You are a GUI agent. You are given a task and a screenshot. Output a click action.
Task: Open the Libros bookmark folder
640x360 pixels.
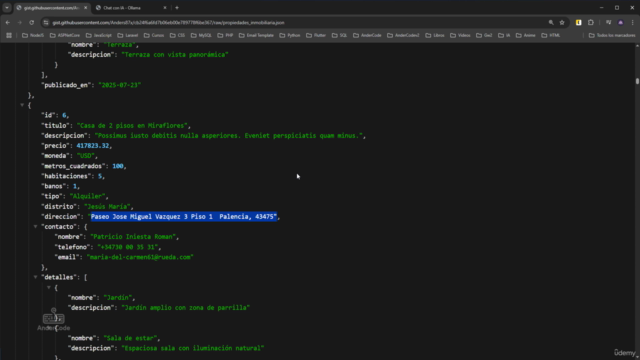pos(435,36)
